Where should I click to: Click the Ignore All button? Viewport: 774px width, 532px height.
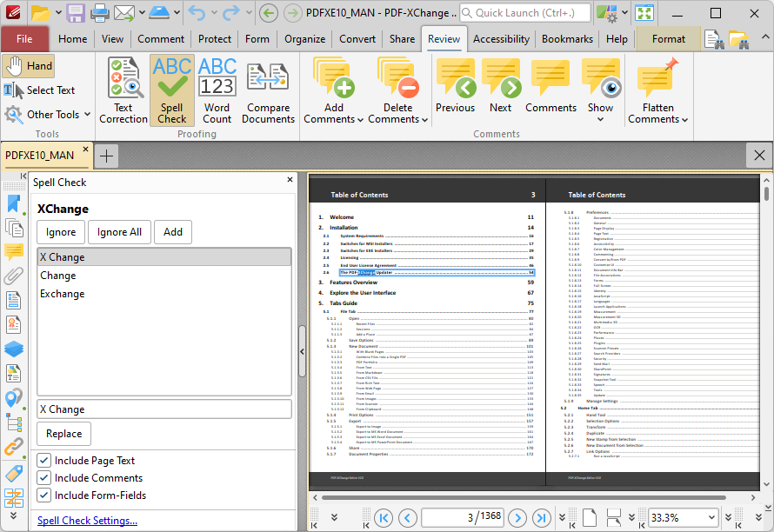pyautogui.click(x=119, y=232)
